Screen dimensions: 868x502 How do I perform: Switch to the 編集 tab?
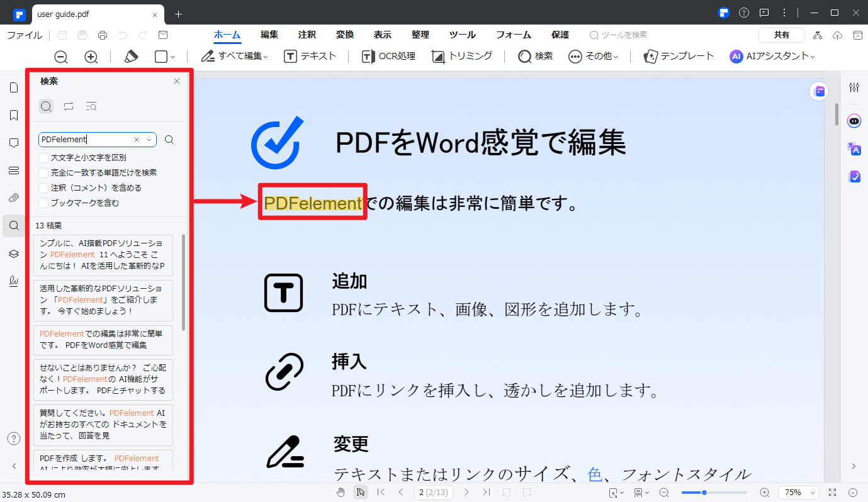click(269, 35)
